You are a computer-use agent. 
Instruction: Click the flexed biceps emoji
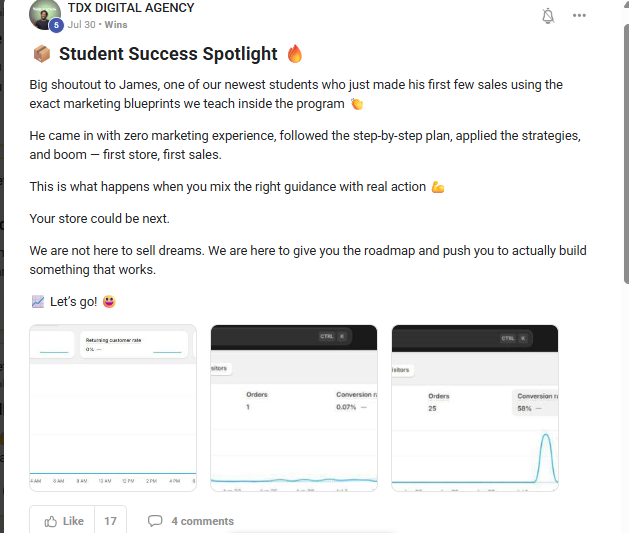437,187
